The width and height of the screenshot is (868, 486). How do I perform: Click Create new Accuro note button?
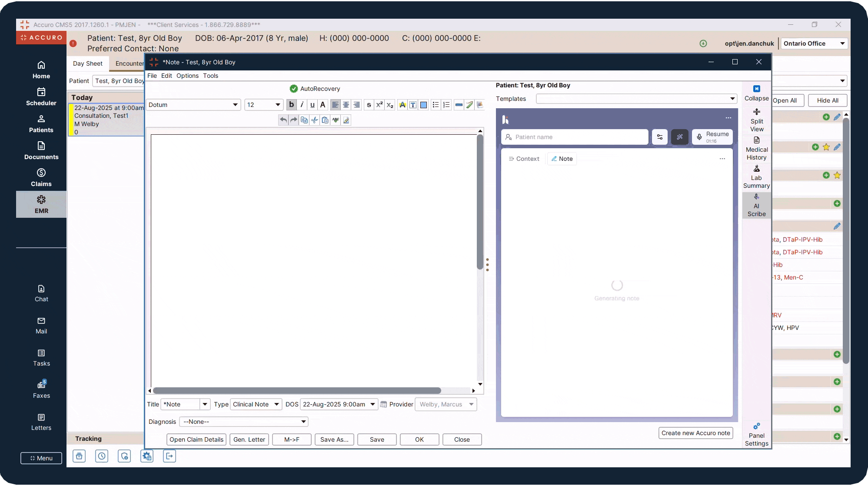pos(695,433)
